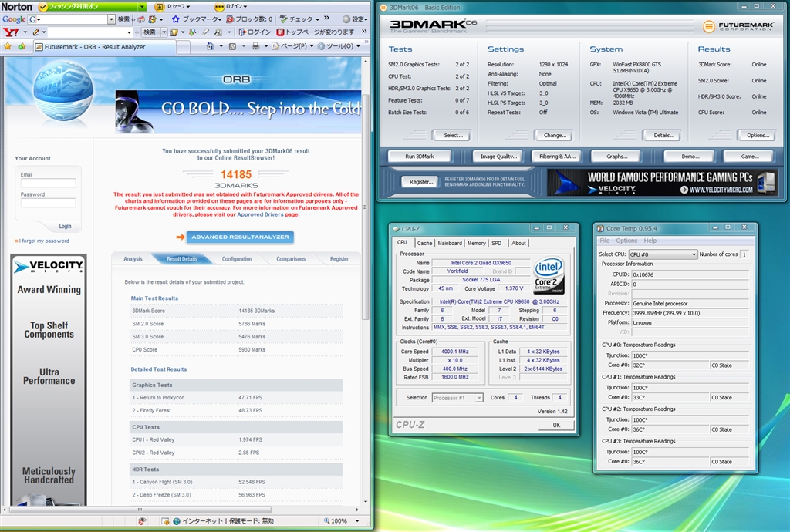Click the Print icon in browser toolbar
The height and width of the screenshot is (532, 790).
point(255,46)
